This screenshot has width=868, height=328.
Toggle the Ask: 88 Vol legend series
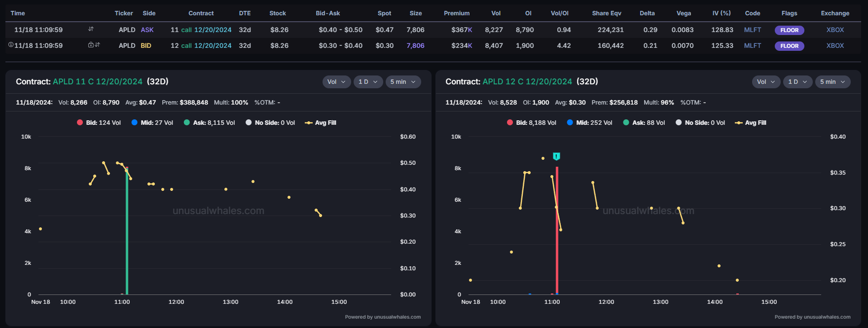point(644,123)
